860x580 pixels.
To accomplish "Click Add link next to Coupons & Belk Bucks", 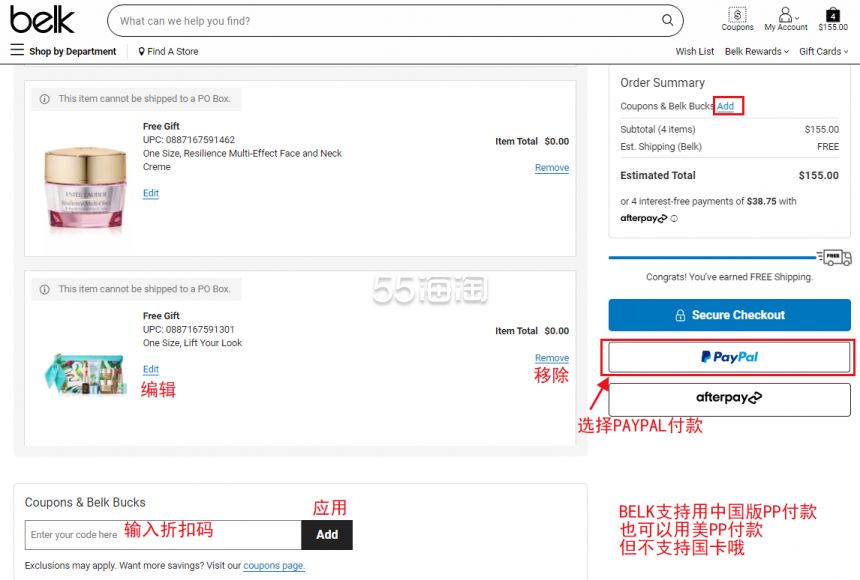I will pos(725,106).
